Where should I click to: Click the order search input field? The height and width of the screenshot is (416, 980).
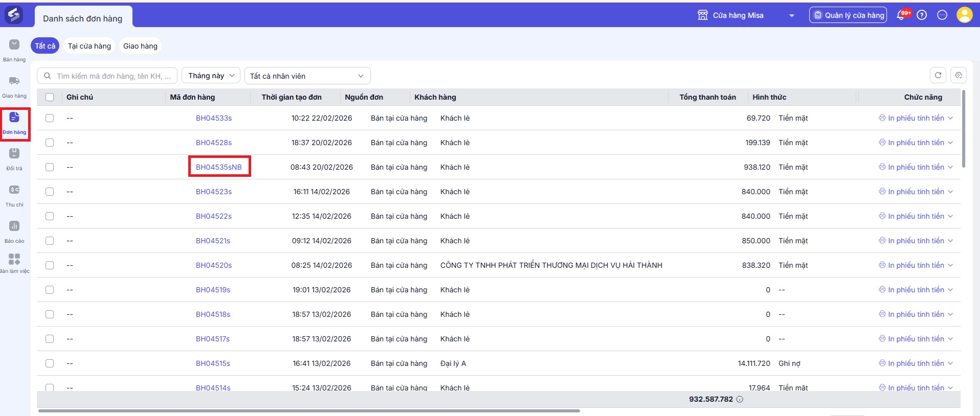point(113,76)
